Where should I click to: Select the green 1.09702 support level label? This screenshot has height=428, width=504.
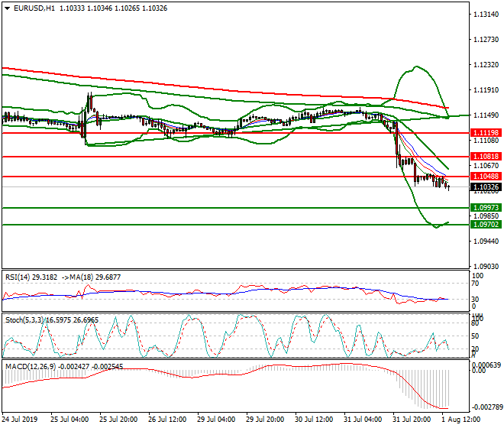(486, 224)
